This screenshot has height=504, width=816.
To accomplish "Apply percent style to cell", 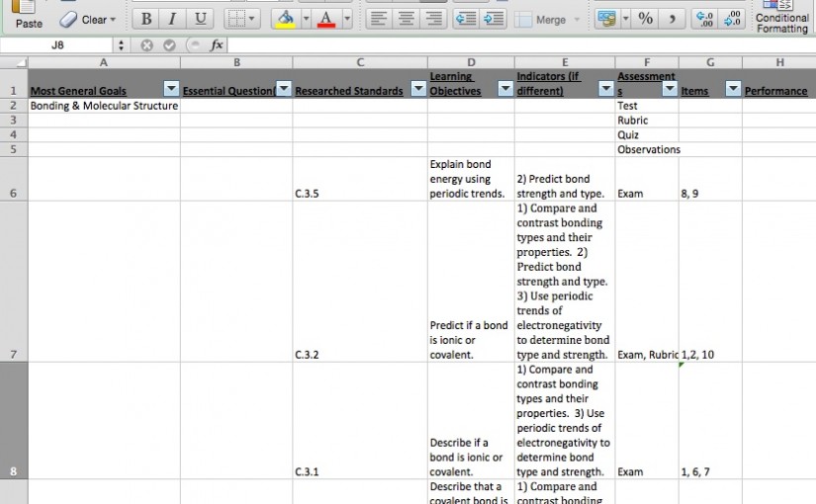I will point(645,19).
